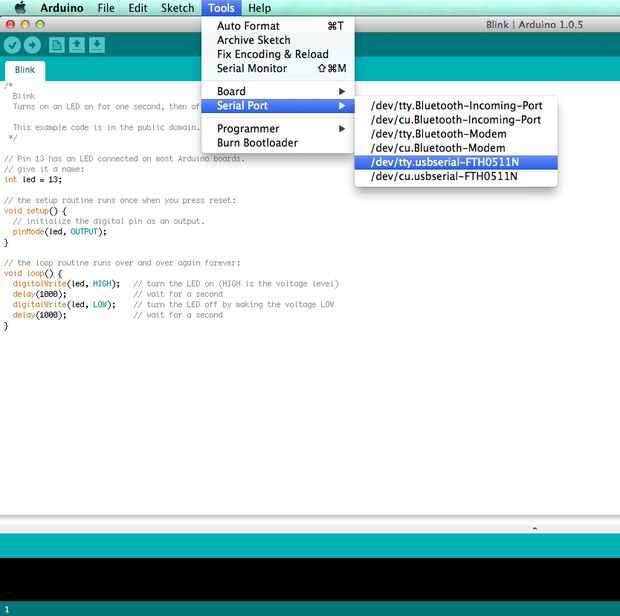
Task: Open the Edit menu
Action: (x=138, y=8)
